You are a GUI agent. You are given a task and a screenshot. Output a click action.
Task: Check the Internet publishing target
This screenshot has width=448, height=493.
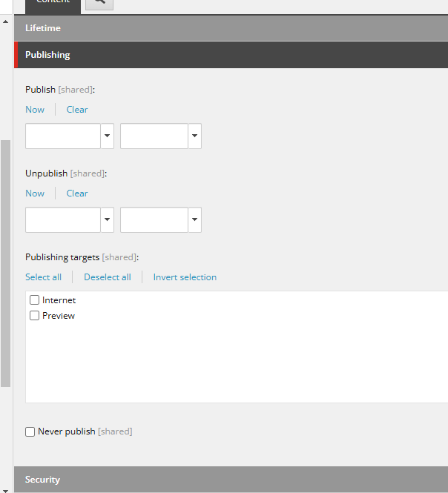tap(34, 300)
